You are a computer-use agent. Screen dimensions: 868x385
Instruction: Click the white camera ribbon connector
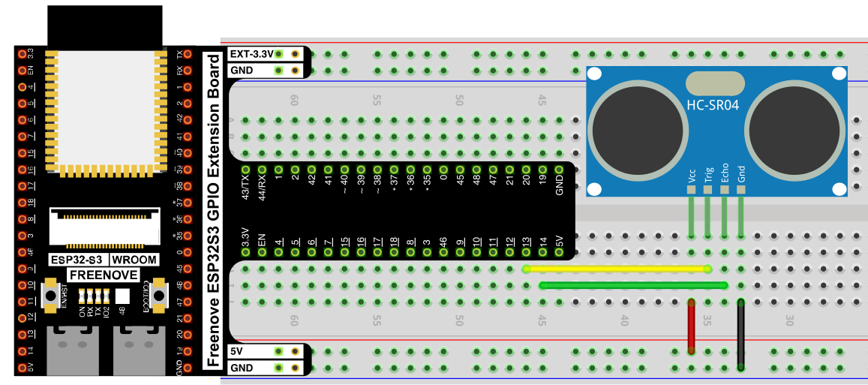coord(105,227)
